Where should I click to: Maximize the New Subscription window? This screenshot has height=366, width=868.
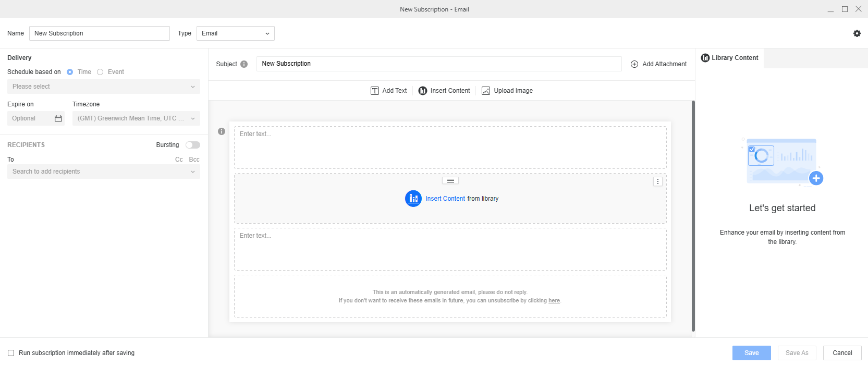pyautogui.click(x=845, y=9)
